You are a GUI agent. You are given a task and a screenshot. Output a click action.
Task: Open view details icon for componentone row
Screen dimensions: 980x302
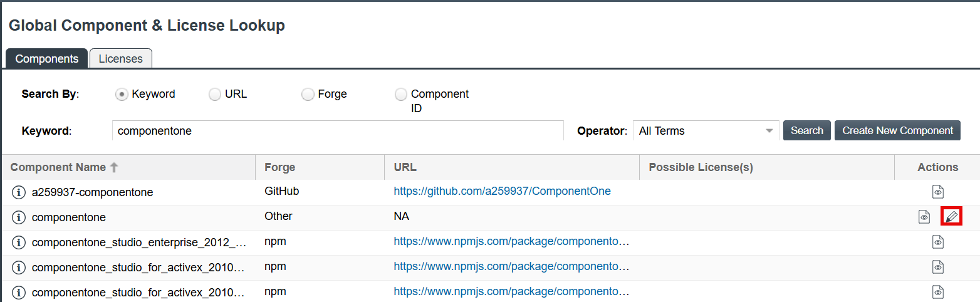tap(924, 217)
